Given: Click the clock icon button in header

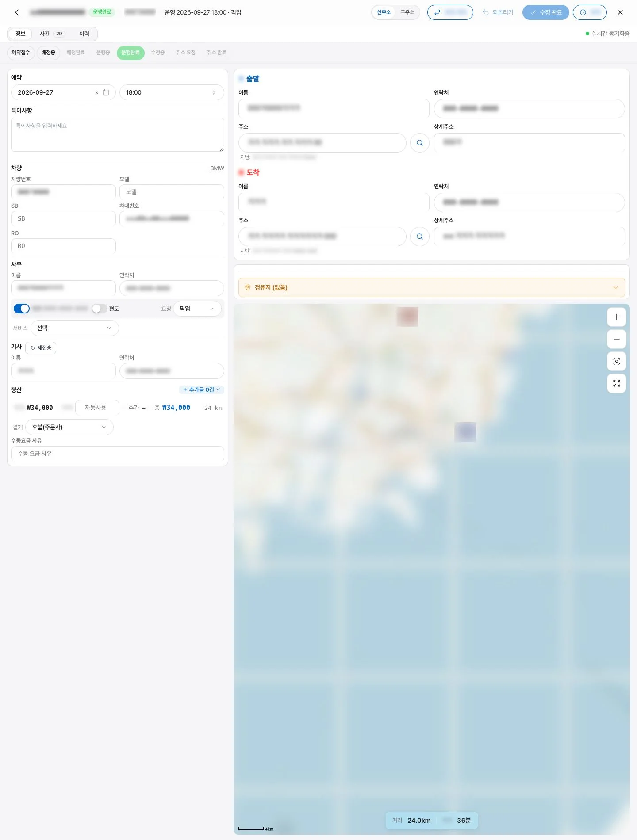Looking at the screenshot, I should 590,12.
